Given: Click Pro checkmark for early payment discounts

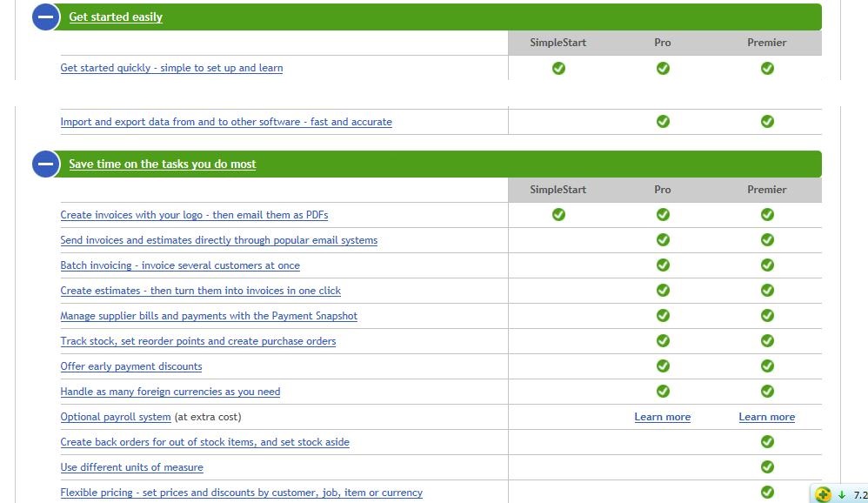Looking at the screenshot, I should [x=664, y=366].
